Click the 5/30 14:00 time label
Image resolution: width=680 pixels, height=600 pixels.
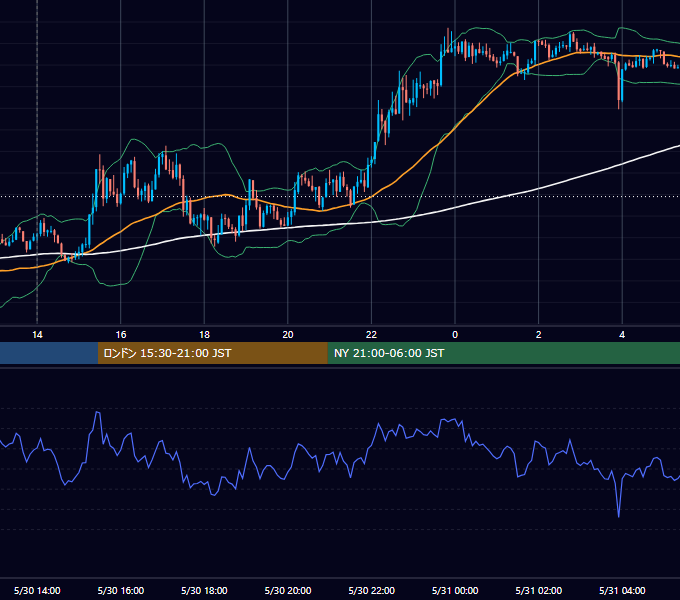(37, 590)
